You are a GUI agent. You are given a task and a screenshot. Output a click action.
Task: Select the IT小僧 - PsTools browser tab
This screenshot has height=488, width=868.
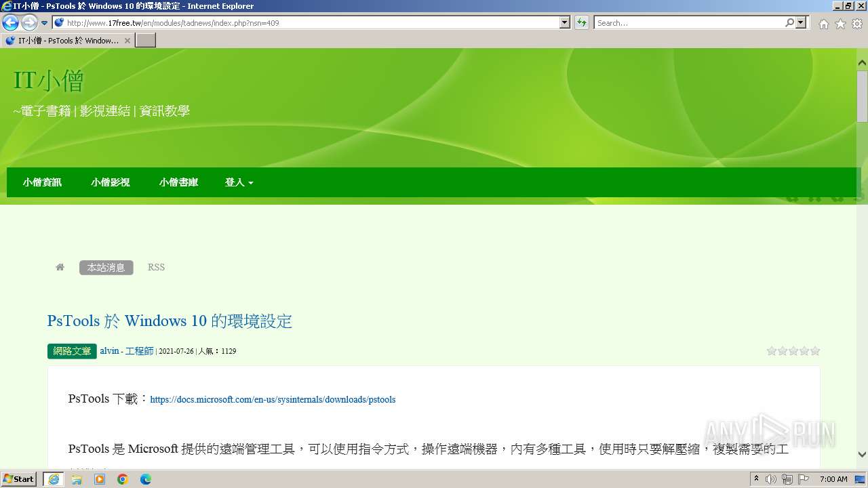66,41
